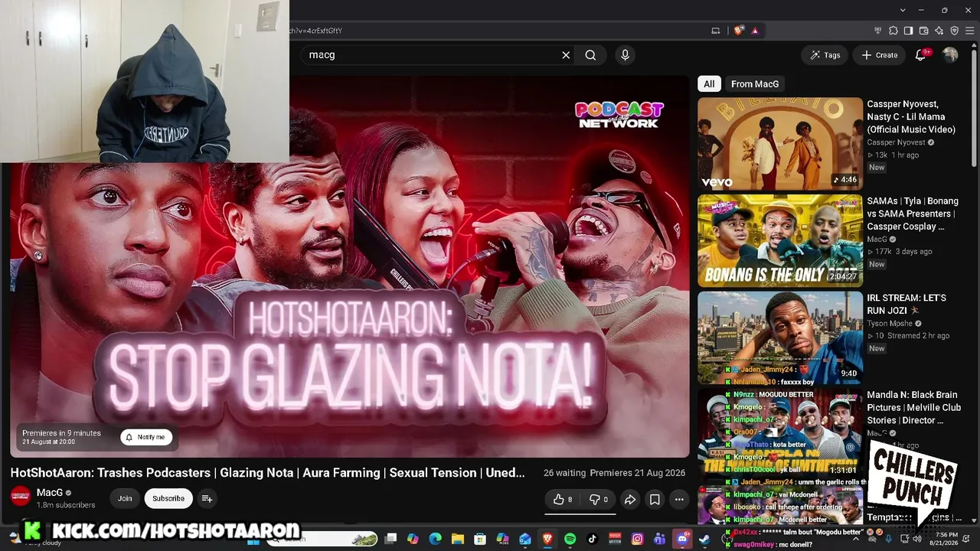Open the browser hamburger menu

pos(969,31)
